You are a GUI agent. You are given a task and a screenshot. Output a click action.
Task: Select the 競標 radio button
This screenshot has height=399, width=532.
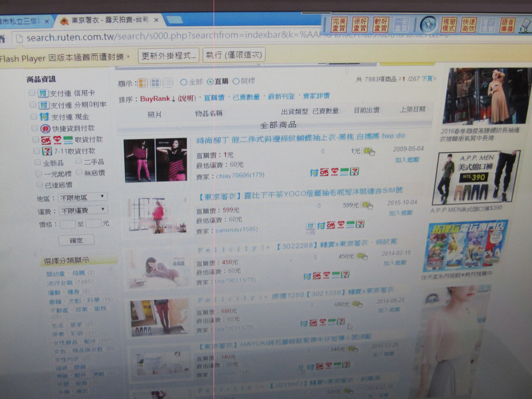click(x=236, y=81)
